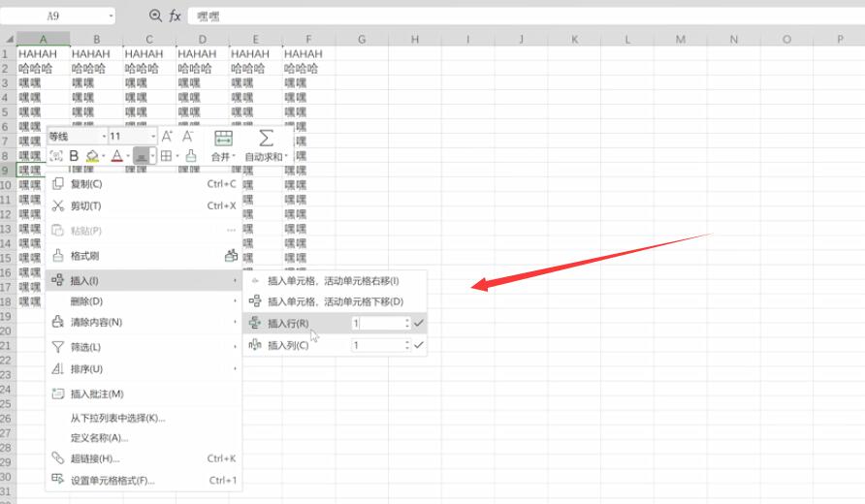Click 插入行(R) to insert a row
Viewport: 865px width, 504px height.
[288, 323]
